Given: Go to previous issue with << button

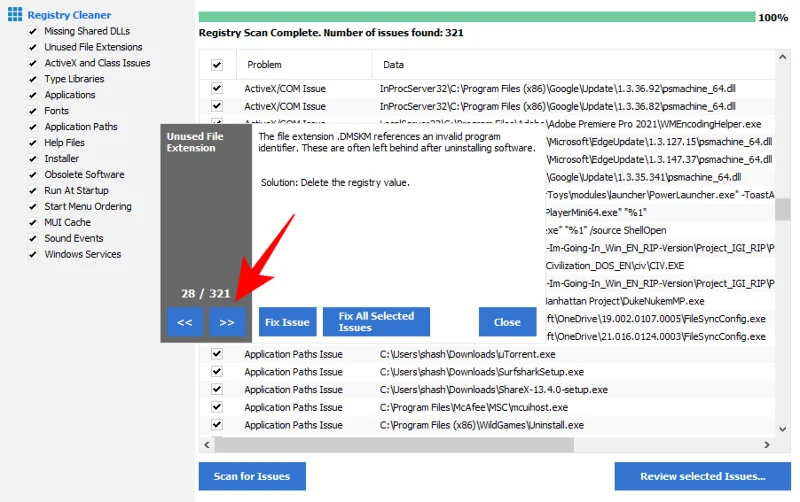Looking at the screenshot, I should (185, 322).
